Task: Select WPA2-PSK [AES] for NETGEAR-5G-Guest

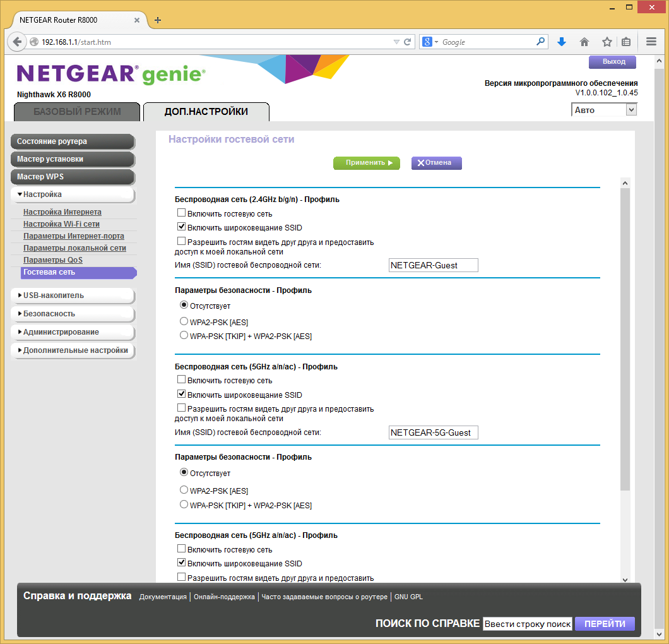Action: click(184, 489)
